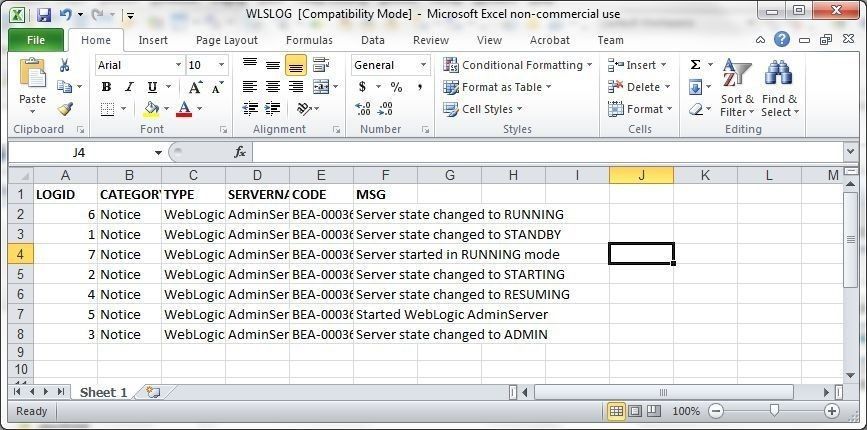Apply comma style

coord(420,87)
